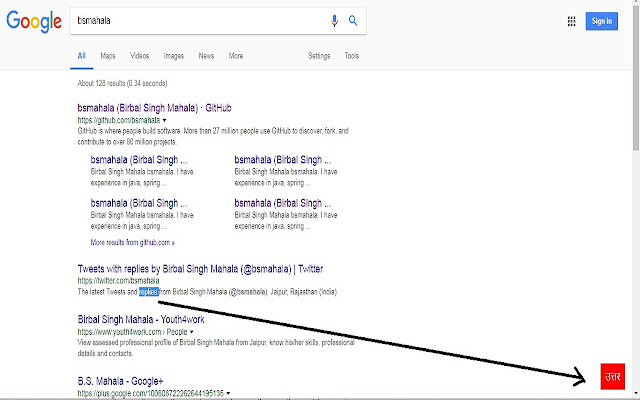Expand the dropdown arrow beside github.com/bsmahala URL
This screenshot has width=640, height=400.
[164, 120]
